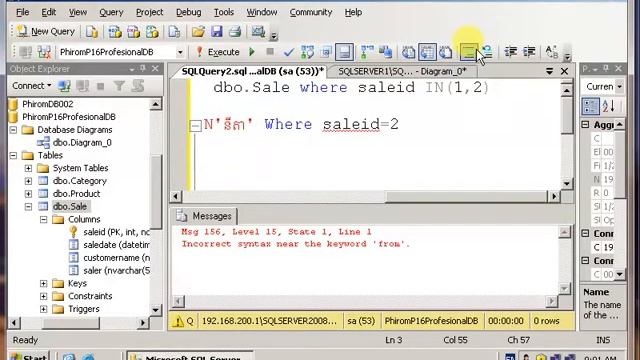Screen dimensions: 640x360
Task: Click the Connect icon in SQL Editor toolbar
Action: coord(26,52)
